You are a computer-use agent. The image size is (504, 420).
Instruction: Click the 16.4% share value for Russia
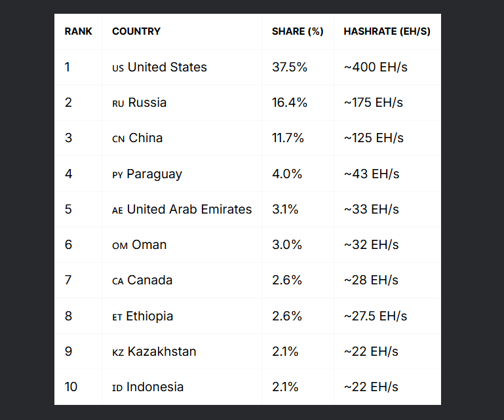(289, 102)
